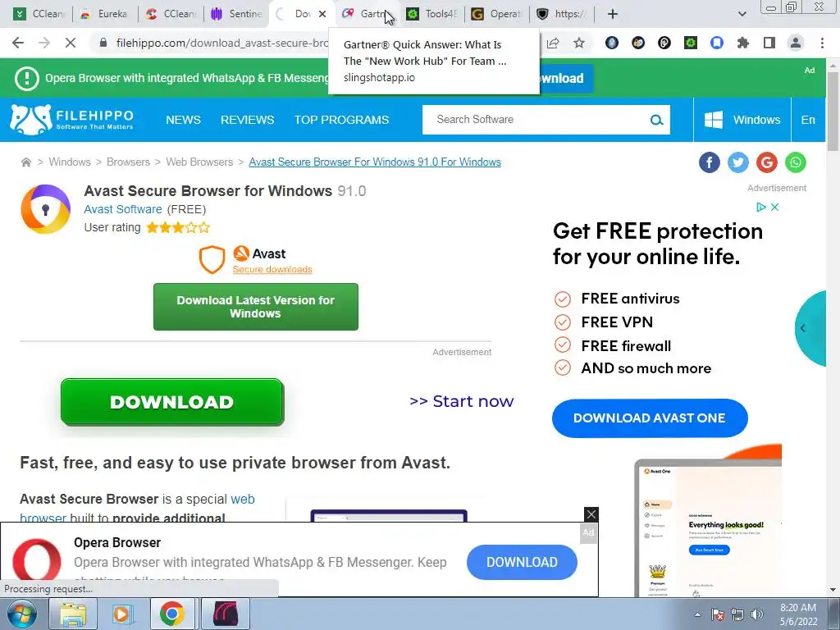Share page via Twitter icon
Screen dimensions: 840x630
738,162
